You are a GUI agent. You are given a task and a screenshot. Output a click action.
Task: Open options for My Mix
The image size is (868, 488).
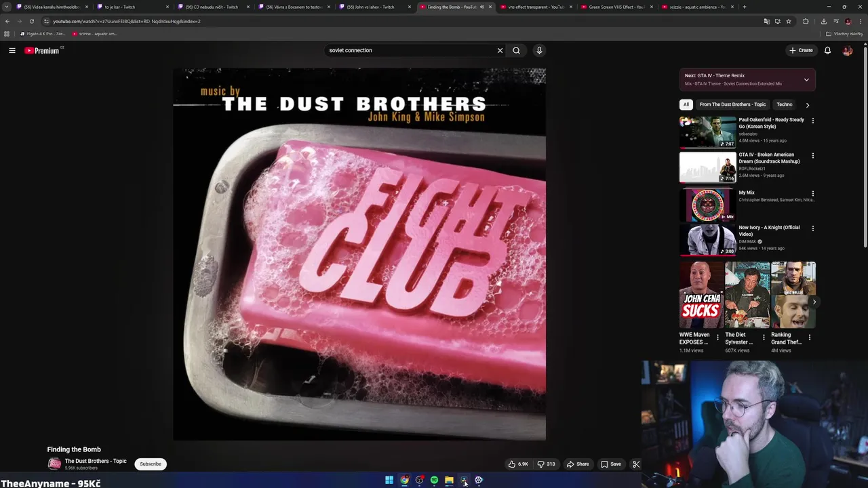click(x=813, y=194)
